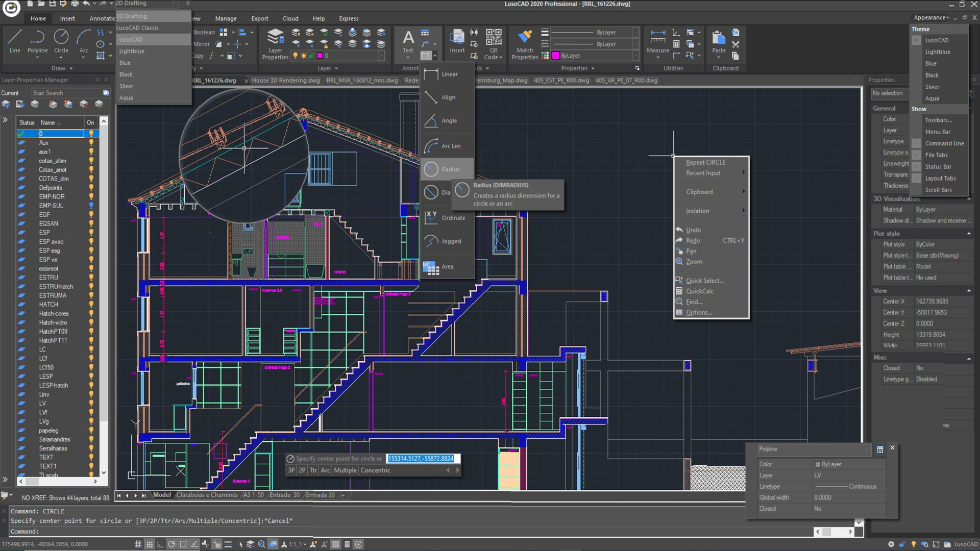980x551 pixels.
Task: Switch to House 3D Rendering.dwg tab
Action: coord(285,81)
